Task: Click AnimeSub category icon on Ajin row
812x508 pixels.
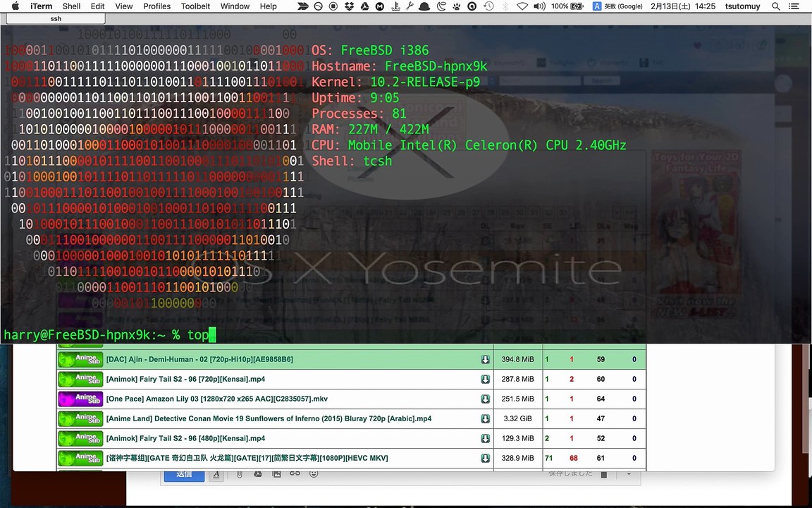Action: [80, 359]
